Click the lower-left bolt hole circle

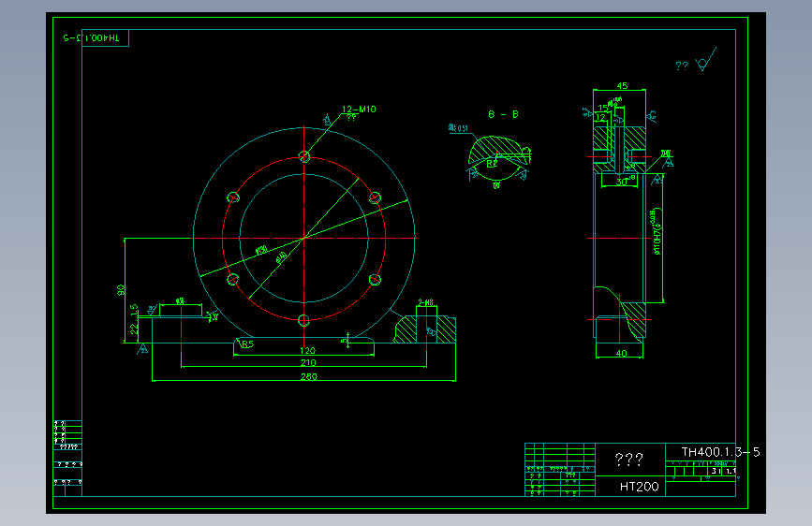point(233,280)
